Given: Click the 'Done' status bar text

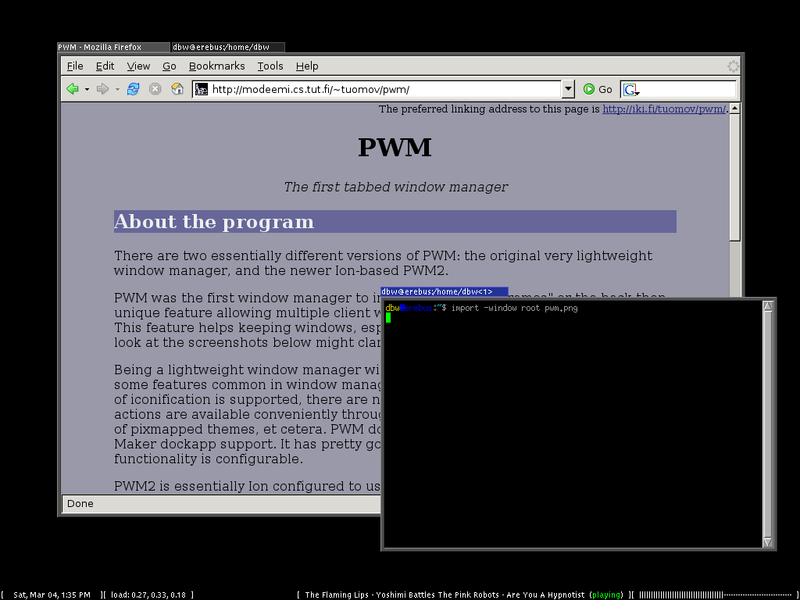Looking at the screenshot, I should (80, 504).
